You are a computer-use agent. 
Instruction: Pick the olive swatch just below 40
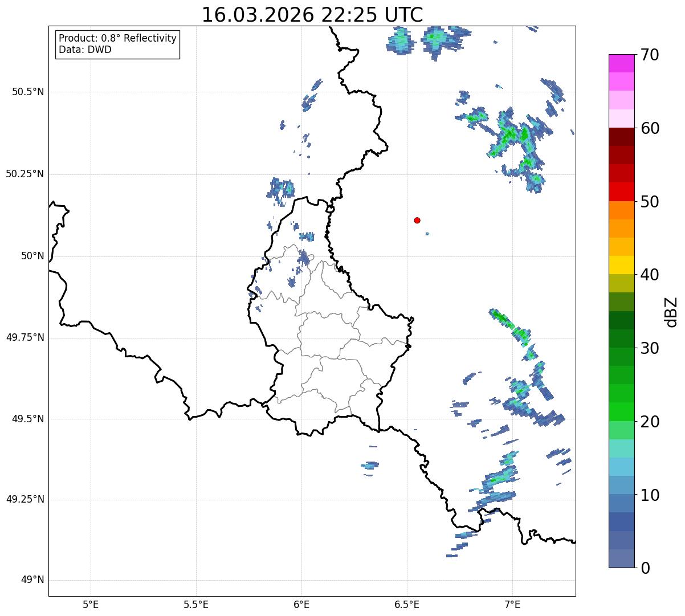tap(621, 284)
